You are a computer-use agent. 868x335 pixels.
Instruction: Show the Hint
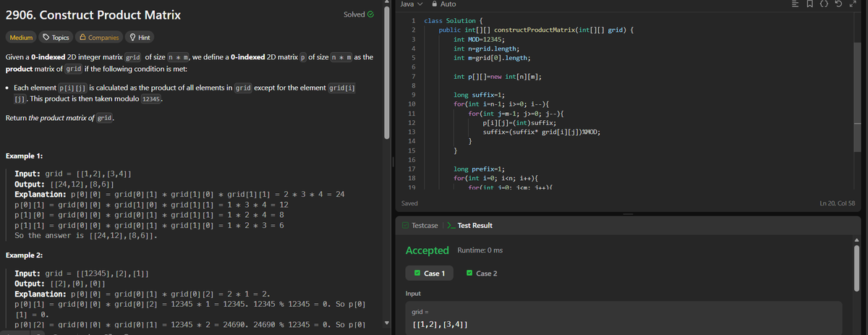pos(140,38)
